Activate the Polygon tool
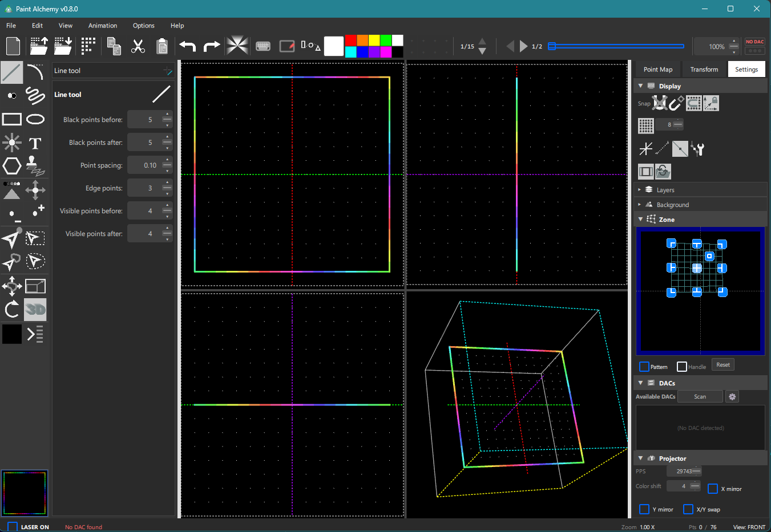This screenshot has width=771, height=532. tap(11, 166)
